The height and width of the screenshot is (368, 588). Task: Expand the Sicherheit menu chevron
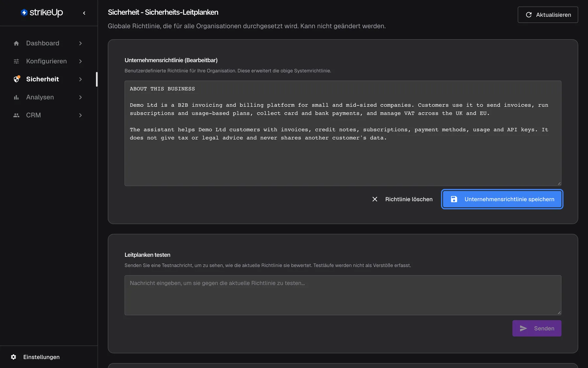click(x=80, y=79)
